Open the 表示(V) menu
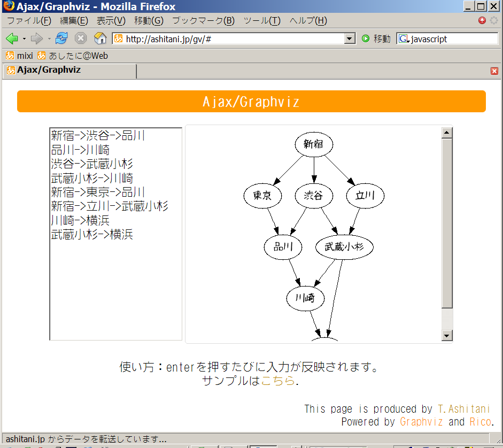 (111, 21)
